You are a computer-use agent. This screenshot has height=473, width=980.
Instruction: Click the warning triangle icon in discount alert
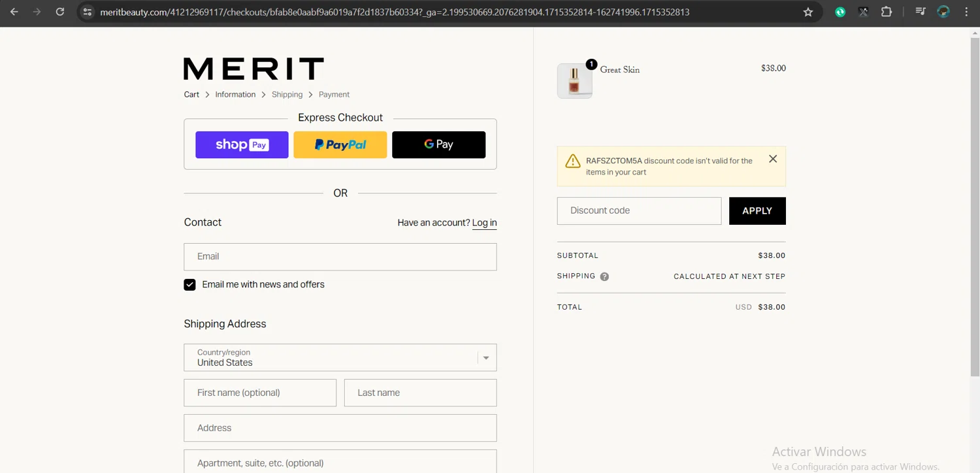(x=573, y=161)
